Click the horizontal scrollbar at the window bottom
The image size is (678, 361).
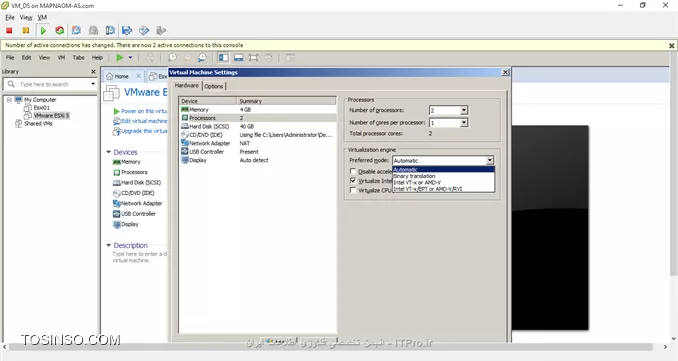(331, 347)
